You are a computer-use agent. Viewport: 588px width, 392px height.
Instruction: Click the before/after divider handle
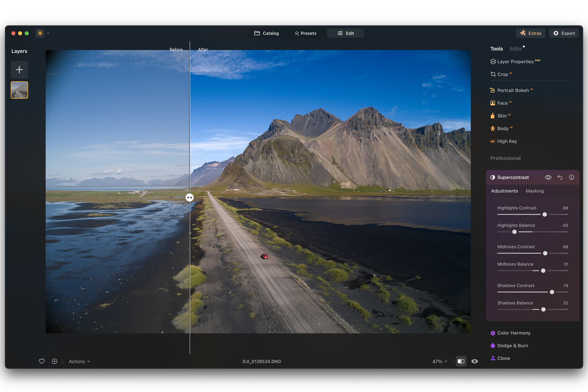pyautogui.click(x=190, y=198)
